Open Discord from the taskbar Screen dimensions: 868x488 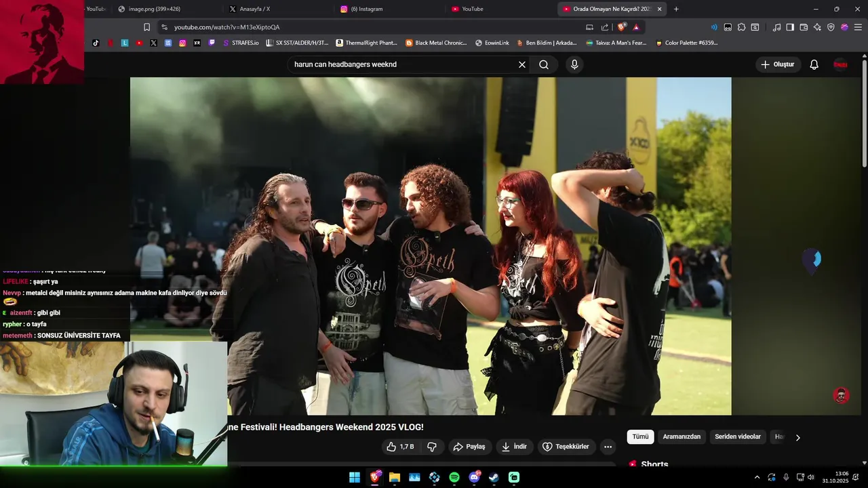pyautogui.click(x=474, y=477)
